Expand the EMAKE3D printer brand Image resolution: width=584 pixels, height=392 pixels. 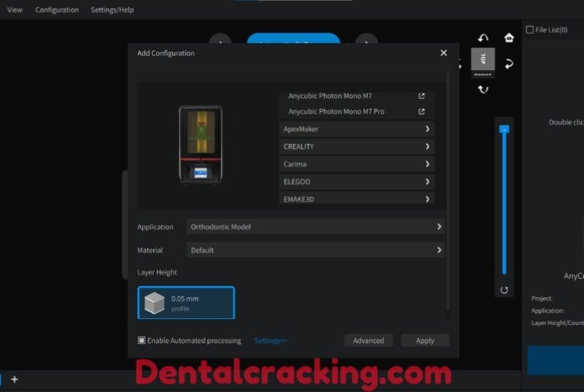click(357, 199)
